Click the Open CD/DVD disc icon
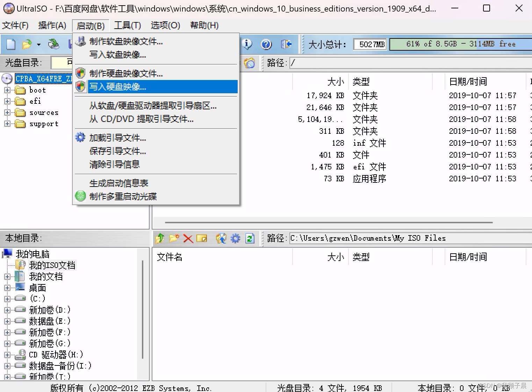 tap(54, 44)
